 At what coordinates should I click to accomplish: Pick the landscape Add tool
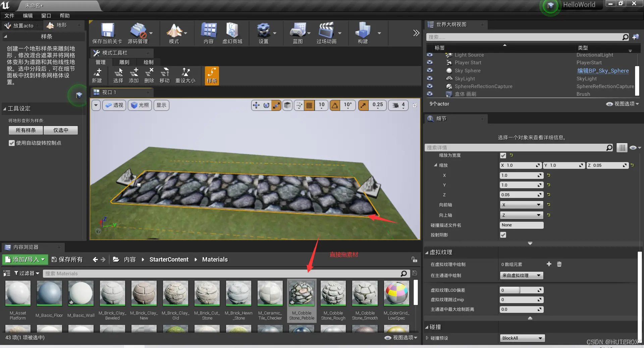click(134, 75)
